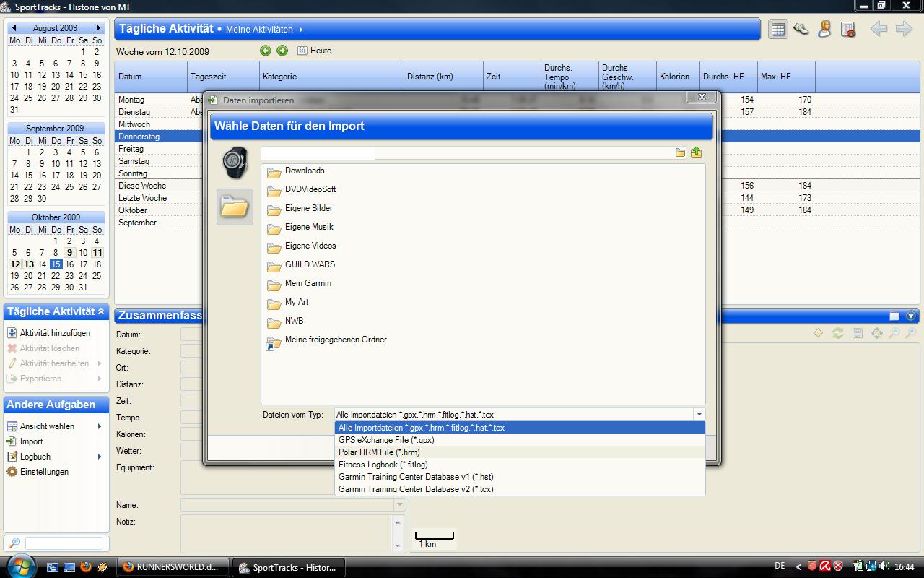Select the Garmin watch device import source
This screenshot has width=924, height=578.
tap(235, 163)
